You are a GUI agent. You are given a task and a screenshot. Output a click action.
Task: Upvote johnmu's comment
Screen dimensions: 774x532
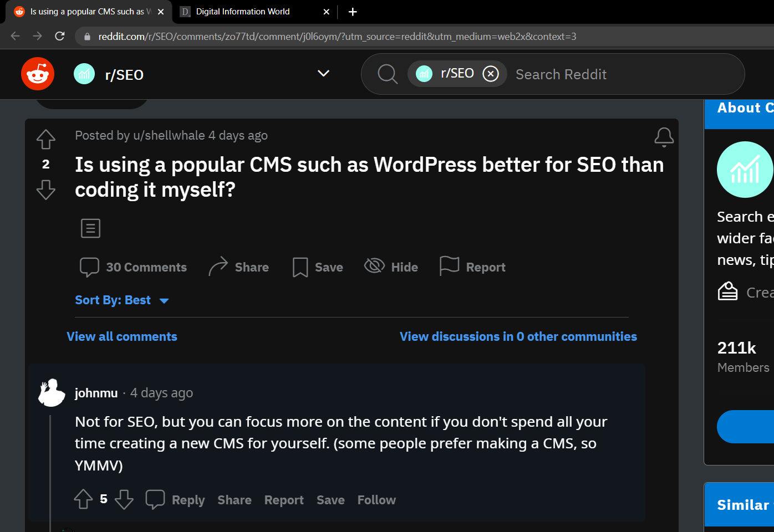click(x=84, y=499)
